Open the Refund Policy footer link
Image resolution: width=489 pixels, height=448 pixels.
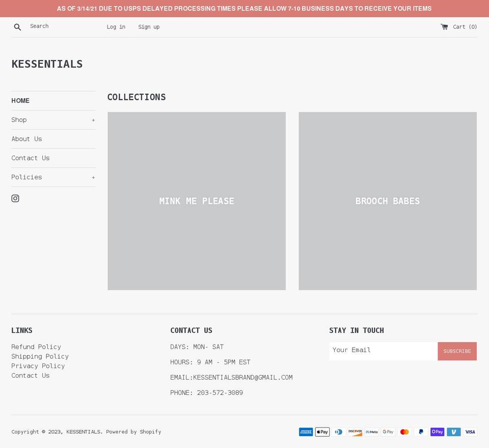click(36, 347)
